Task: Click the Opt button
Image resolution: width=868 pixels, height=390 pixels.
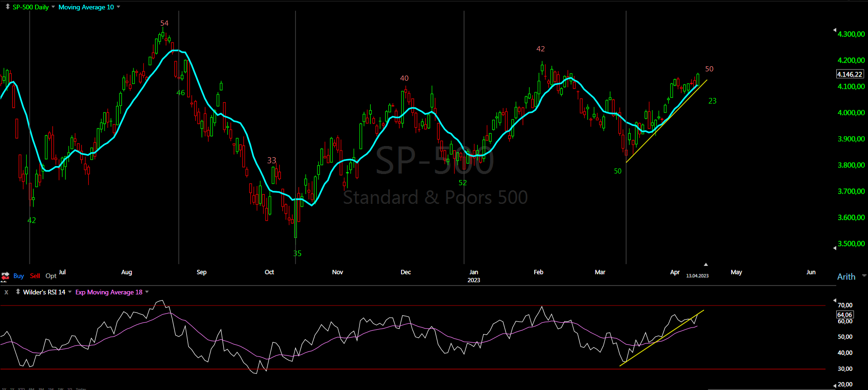Action: tap(51, 276)
